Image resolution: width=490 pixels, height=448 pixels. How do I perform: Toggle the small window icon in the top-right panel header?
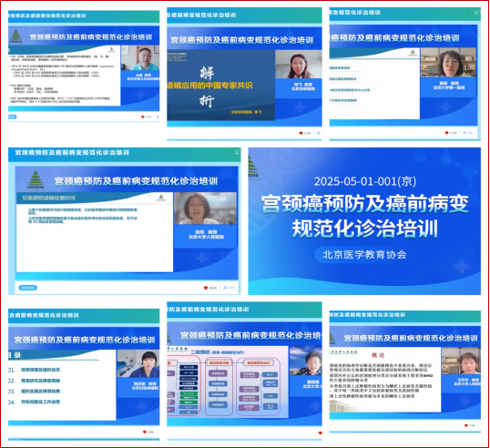[x=476, y=12]
